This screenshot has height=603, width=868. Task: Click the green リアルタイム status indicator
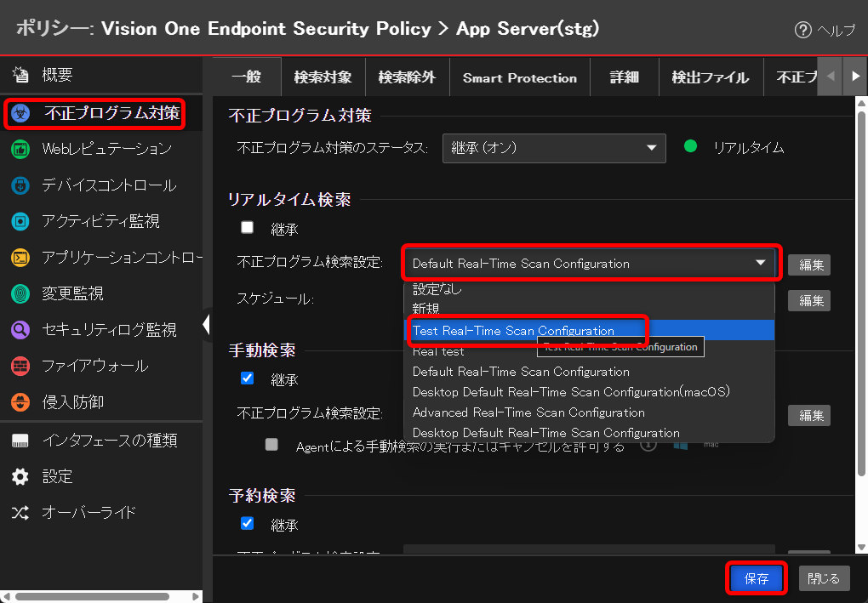click(x=690, y=146)
